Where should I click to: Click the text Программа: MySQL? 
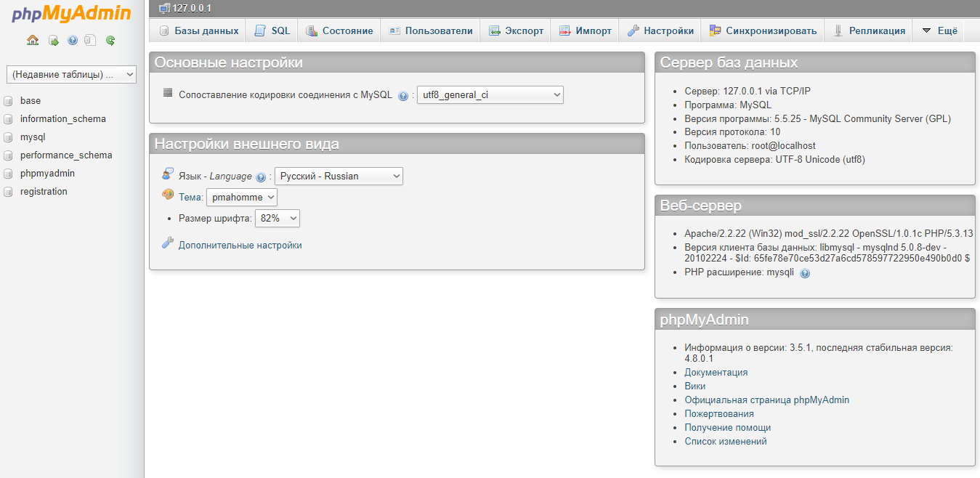pyautogui.click(x=728, y=105)
